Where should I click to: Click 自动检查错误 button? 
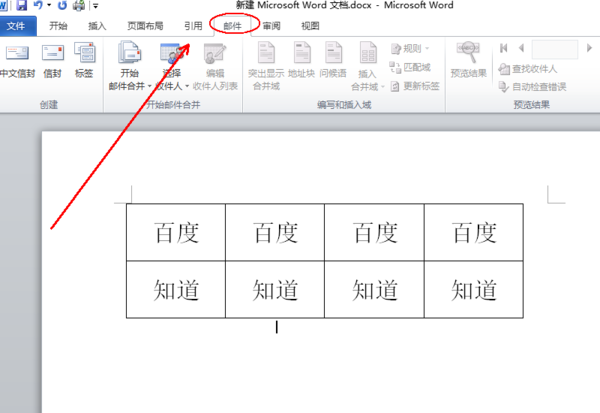(532, 87)
